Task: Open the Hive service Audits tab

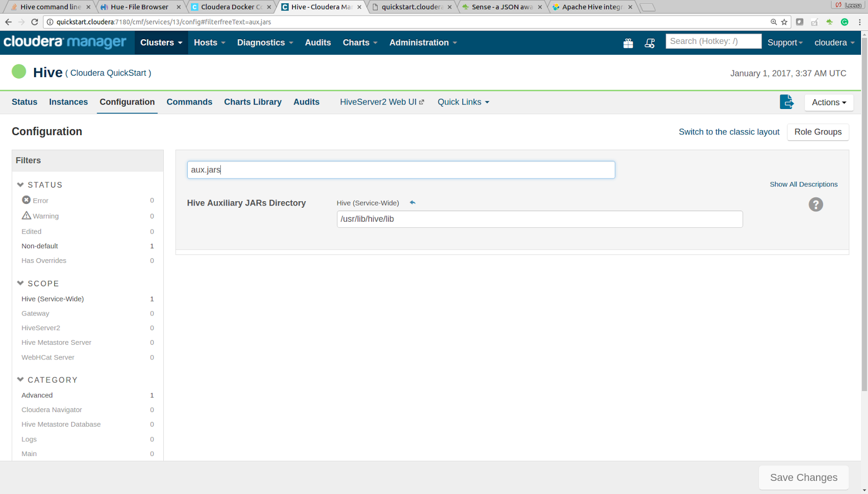Action: coord(307,102)
